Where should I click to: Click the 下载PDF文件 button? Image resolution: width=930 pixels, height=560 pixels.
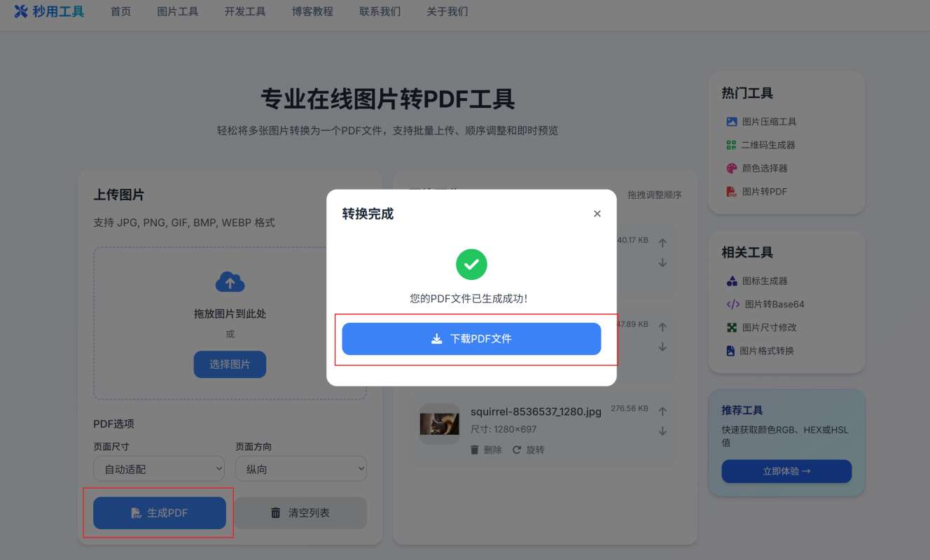click(471, 339)
